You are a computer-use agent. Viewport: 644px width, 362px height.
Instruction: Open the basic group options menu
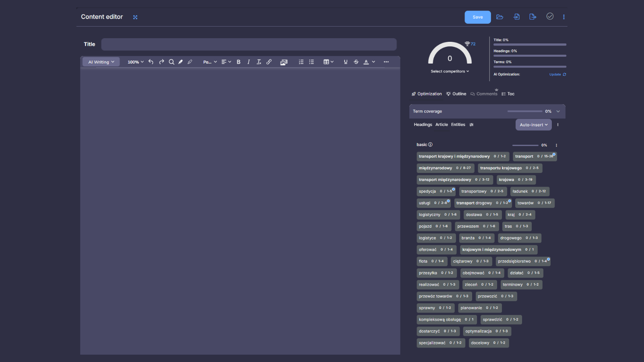pyautogui.click(x=556, y=145)
